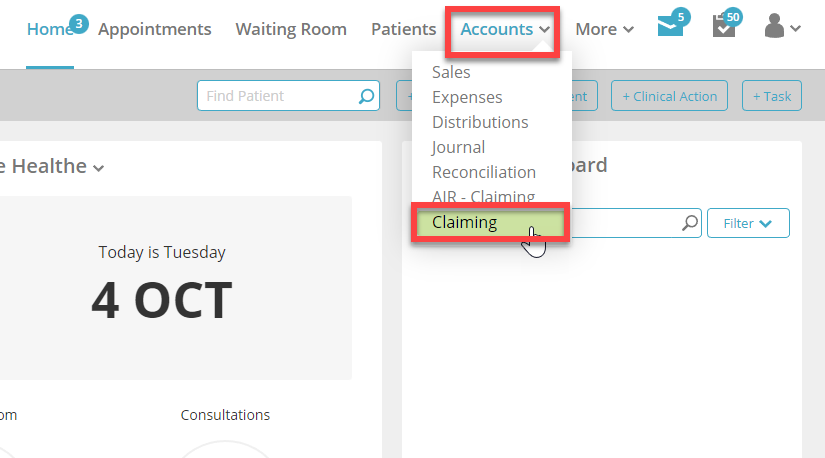
Task: Open the More menu
Action: coord(604,29)
